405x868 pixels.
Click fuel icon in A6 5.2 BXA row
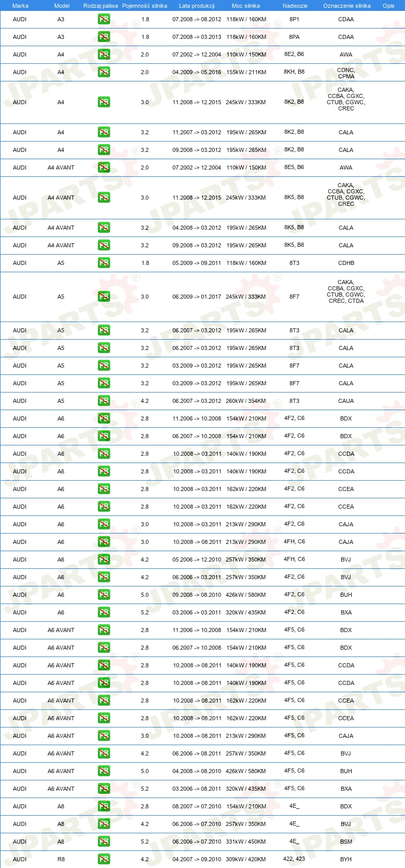coord(104,612)
